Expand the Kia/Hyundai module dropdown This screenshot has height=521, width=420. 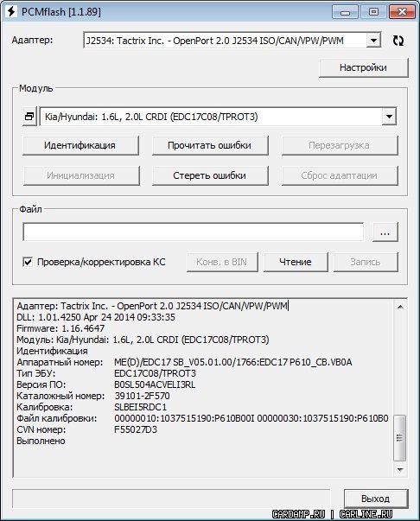click(389, 117)
